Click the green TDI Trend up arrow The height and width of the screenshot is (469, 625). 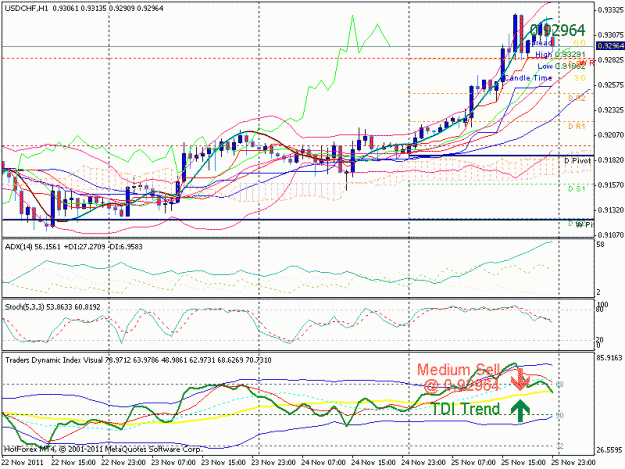(521, 410)
